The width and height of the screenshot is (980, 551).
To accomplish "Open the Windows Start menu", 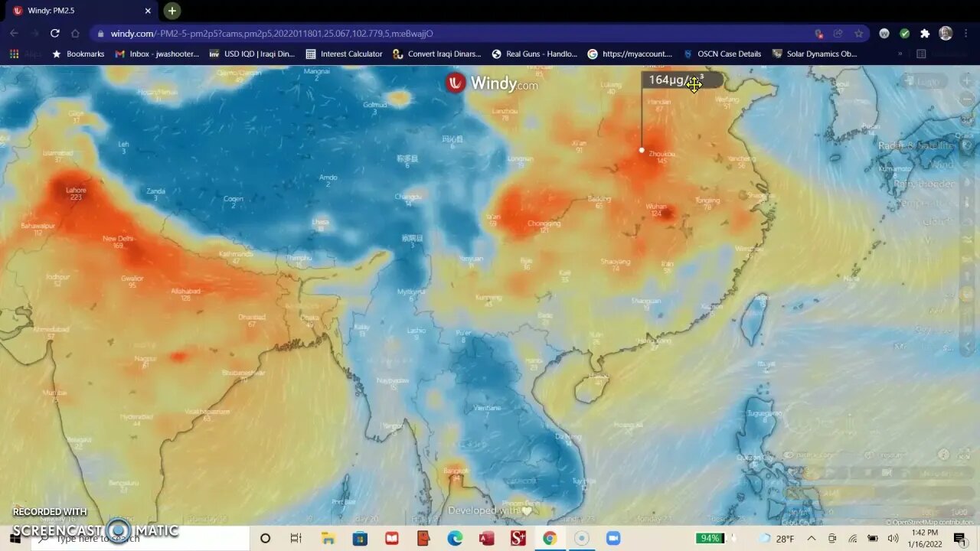I will tap(15, 538).
